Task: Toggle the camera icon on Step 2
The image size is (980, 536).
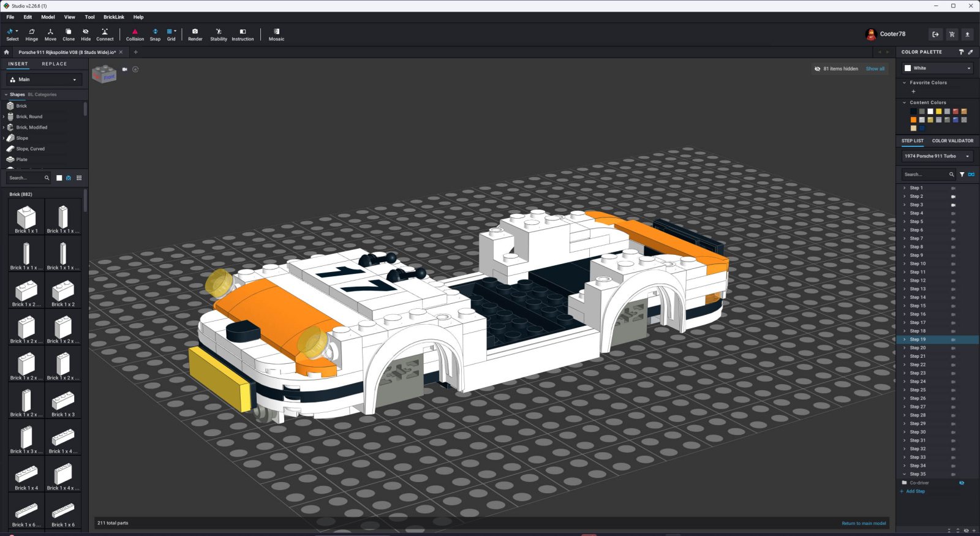Action: coord(953,197)
